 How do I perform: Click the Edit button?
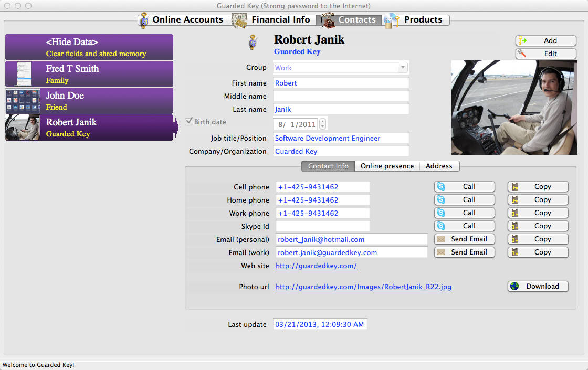tap(546, 54)
